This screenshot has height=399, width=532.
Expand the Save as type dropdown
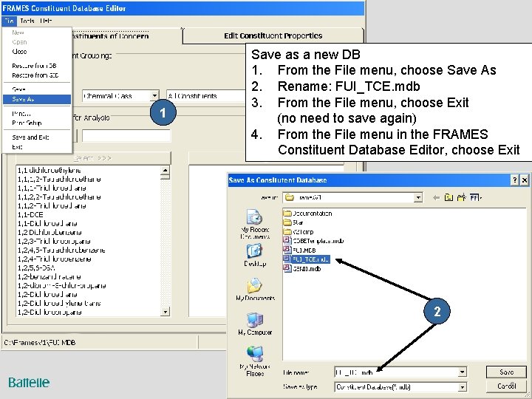(462, 386)
